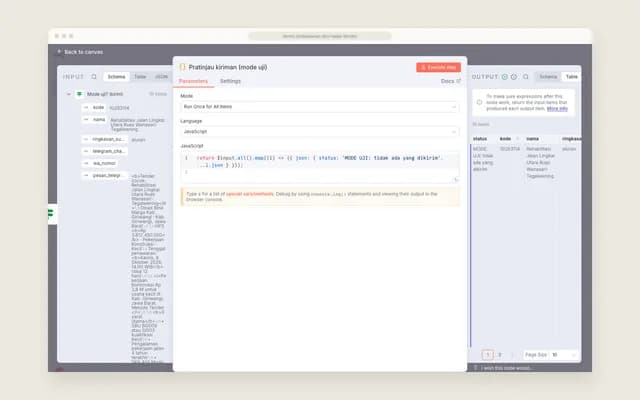Click I wish this node would… link
The height and width of the screenshot is (400, 640).
pos(506,368)
